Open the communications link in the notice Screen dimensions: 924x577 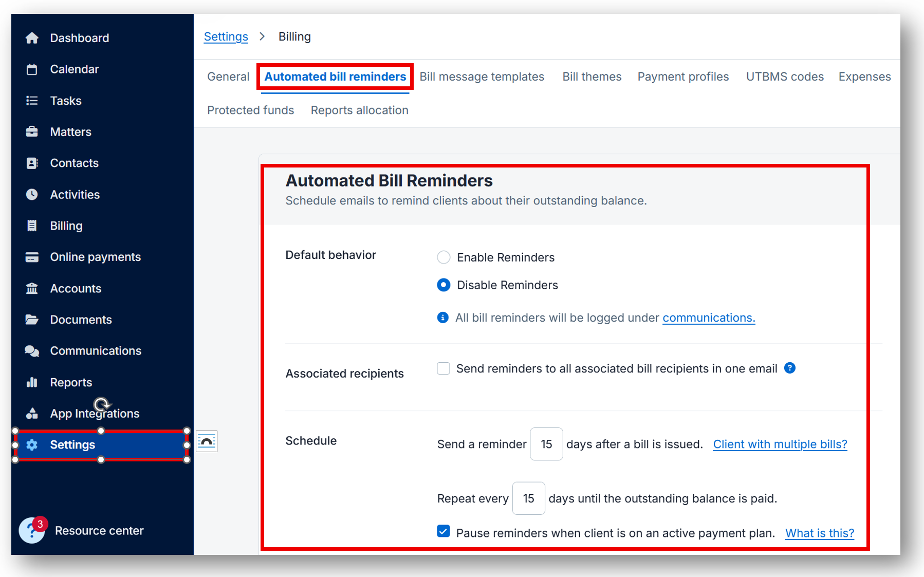point(708,318)
